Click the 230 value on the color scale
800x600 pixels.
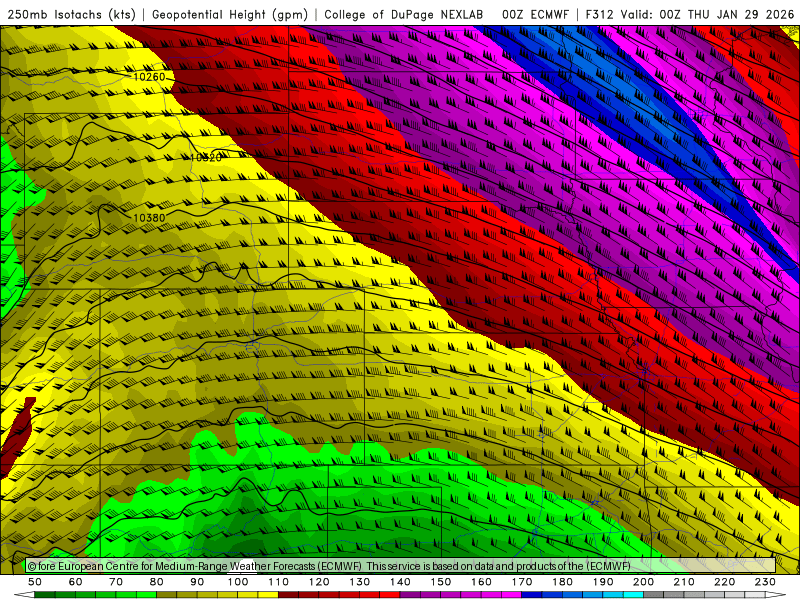tap(765, 582)
